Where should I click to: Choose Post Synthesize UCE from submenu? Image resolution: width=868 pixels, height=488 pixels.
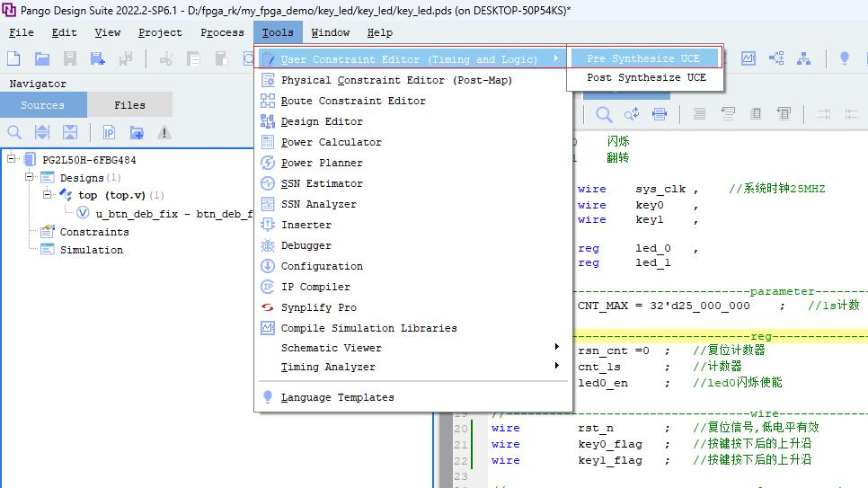[646, 77]
